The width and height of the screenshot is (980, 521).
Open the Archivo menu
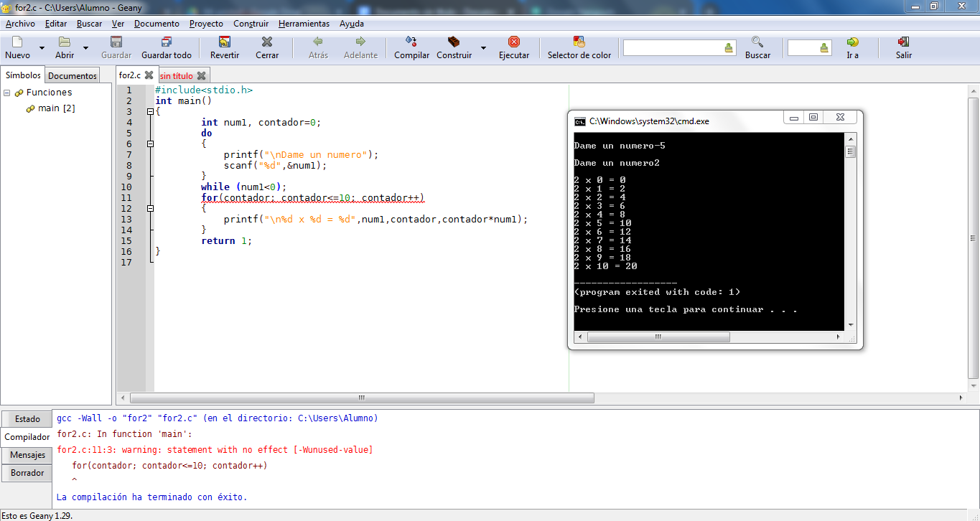click(20, 24)
